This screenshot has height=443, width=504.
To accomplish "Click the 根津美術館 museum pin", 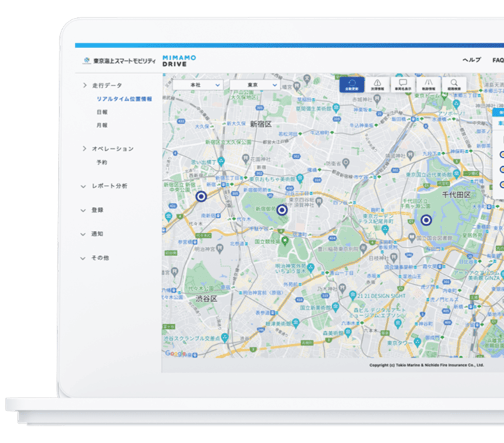I will [x=296, y=323].
